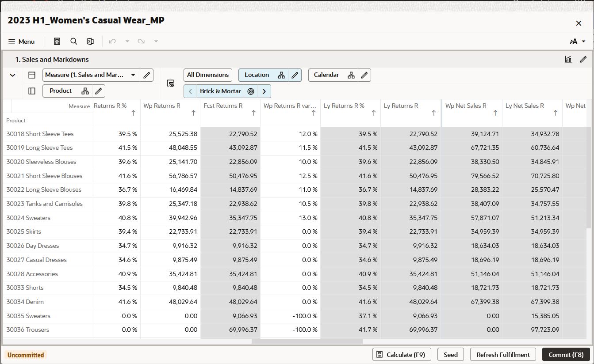The image size is (594, 364).
Task: Select the All Dimensions button
Action: (208, 75)
